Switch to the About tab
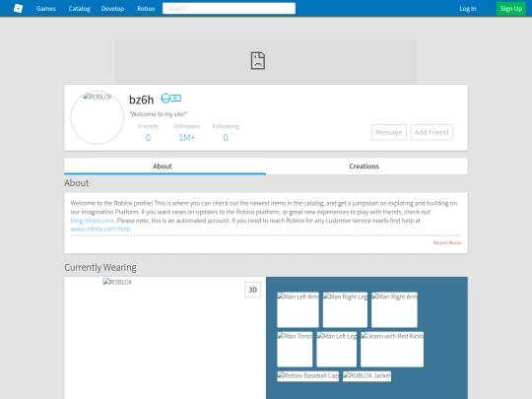532x399 pixels. tap(165, 166)
